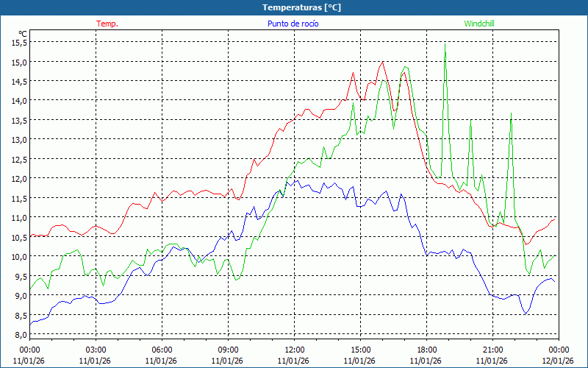Click the 06:00 time axis label
Image resolution: width=588 pixels, height=368 pixels.
coord(162,350)
